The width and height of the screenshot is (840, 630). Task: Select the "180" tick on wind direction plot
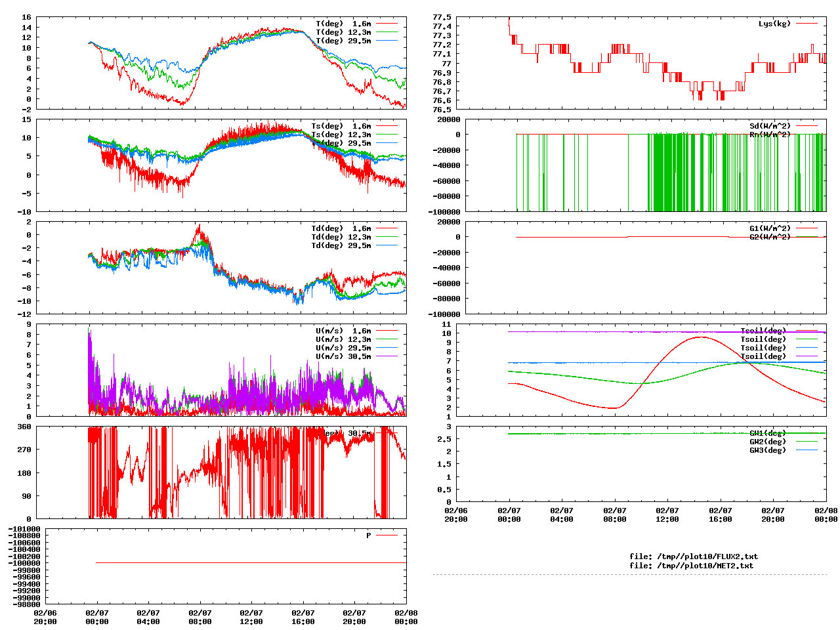24,472
